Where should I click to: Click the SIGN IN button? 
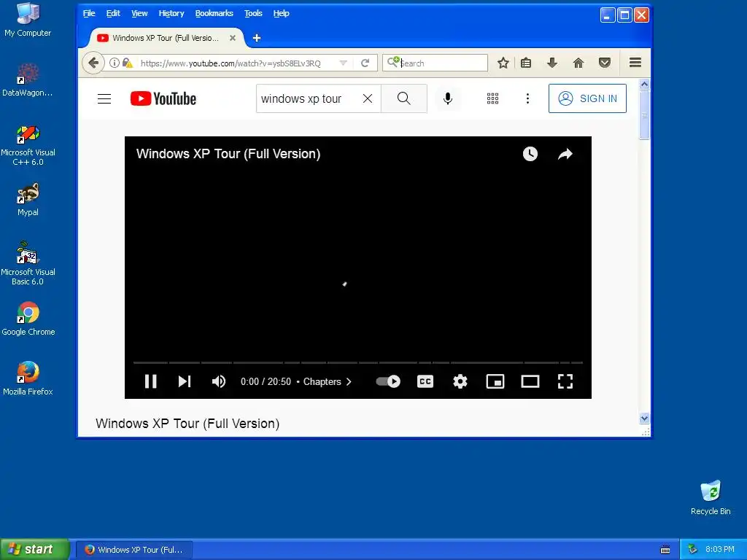[x=587, y=98]
